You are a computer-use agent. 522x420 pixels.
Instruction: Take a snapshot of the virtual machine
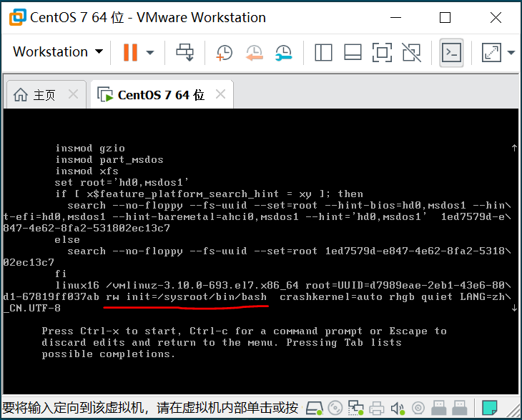224,53
